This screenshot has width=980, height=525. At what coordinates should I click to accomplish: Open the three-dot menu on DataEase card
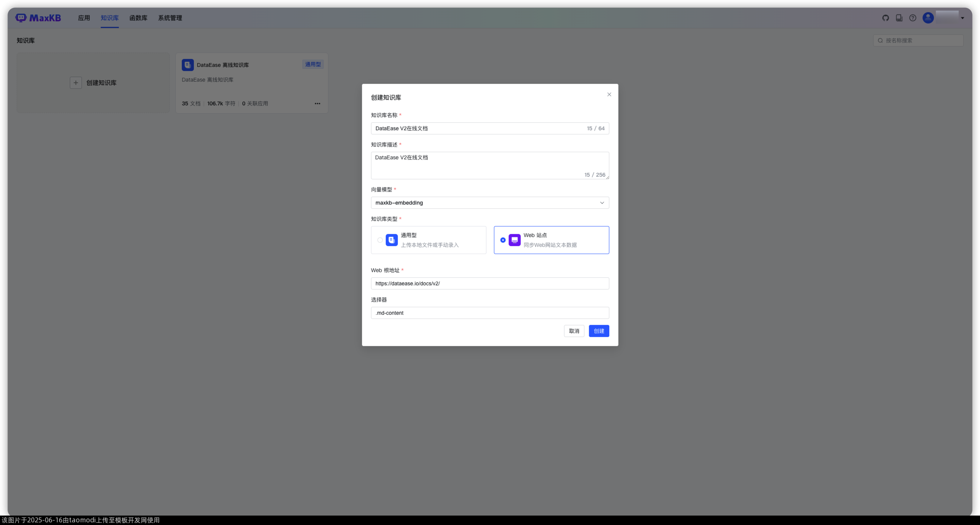click(317, 103)
